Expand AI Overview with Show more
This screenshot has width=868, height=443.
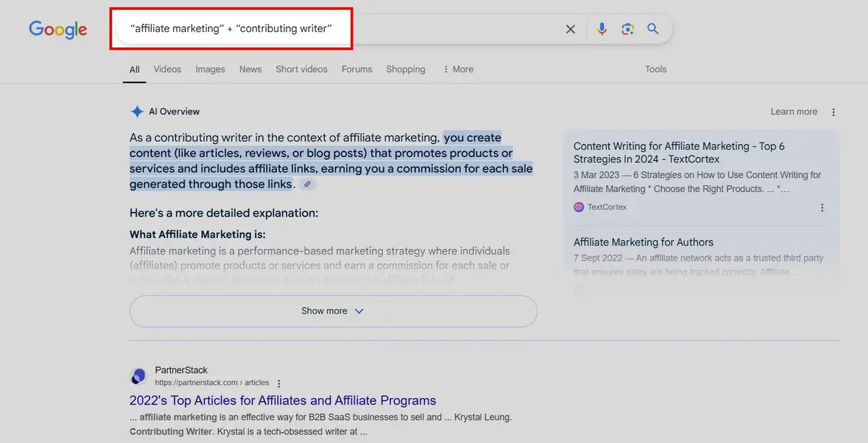tap(333, 311)
